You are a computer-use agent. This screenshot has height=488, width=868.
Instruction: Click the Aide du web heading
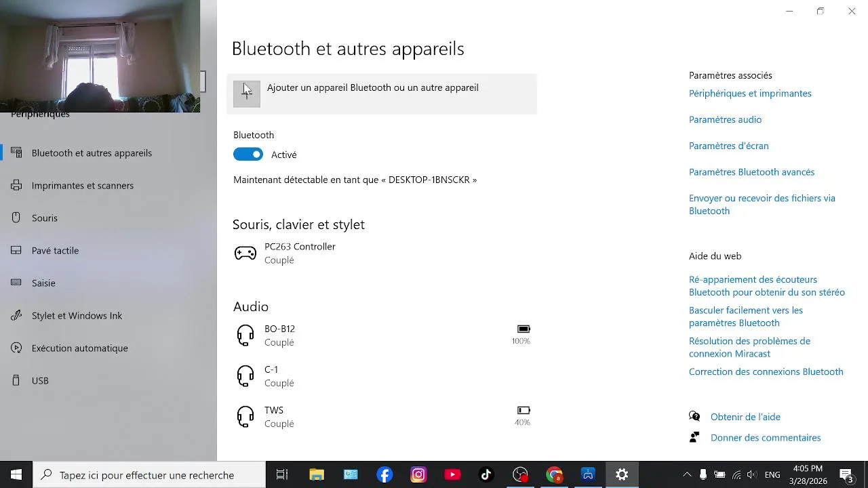click(x=715, y=256)
